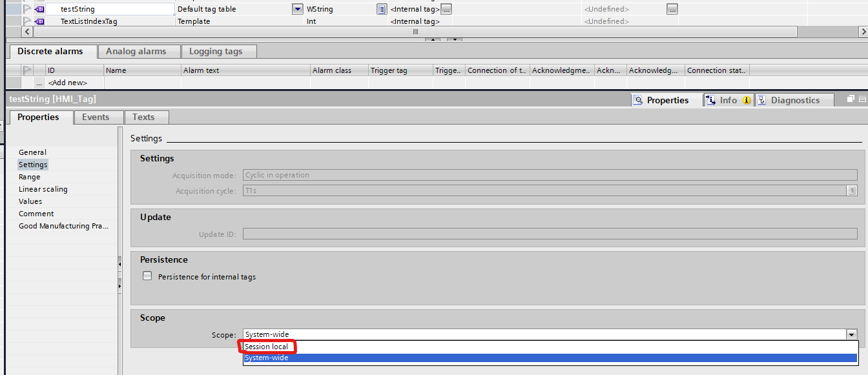
Task: Click the tag icon beside TextListIndexTag row
Action: tap(40, 21)
